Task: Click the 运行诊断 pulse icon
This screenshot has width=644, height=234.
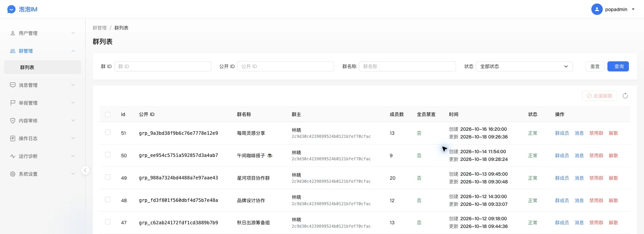Action: [x=13, y=156]
